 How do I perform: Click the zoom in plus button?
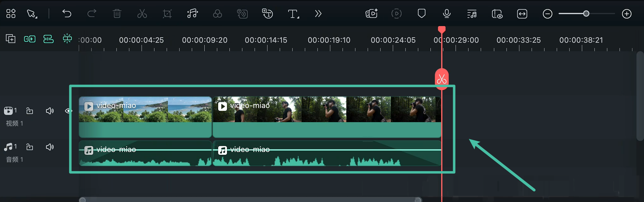(x=627, y=14)
